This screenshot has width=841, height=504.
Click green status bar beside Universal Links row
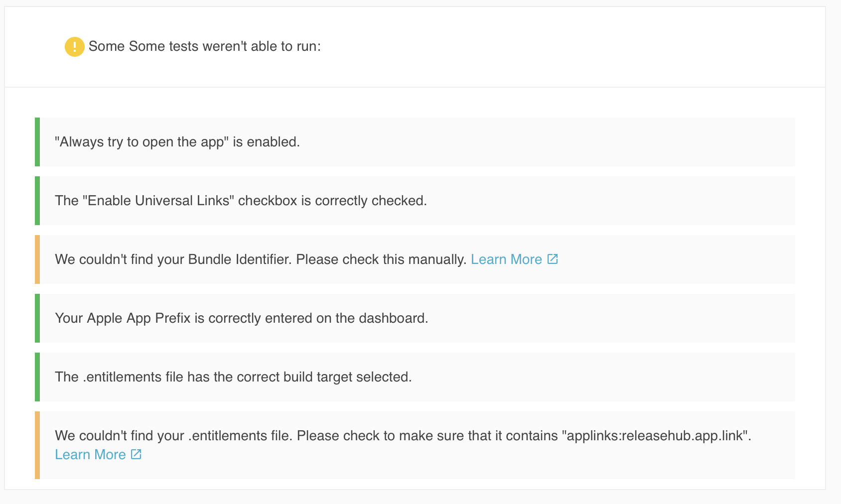coord(37,201)
